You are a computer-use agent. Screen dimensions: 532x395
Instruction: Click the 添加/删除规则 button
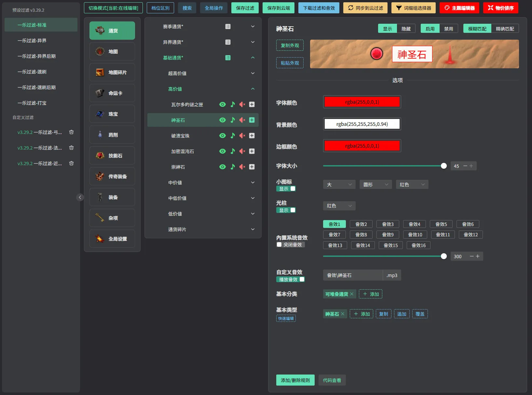[x=295, y=380]
